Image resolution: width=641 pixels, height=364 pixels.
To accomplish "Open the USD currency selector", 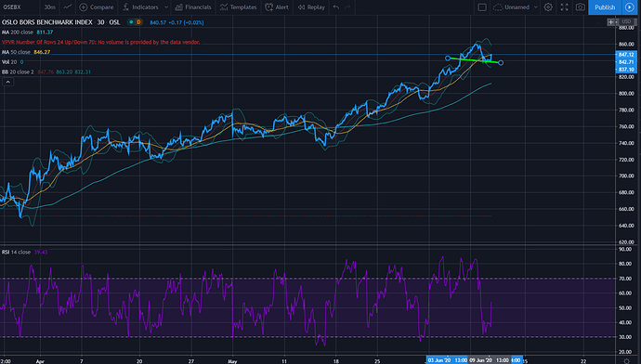I will pyautogui.click(x=626, y=21).
